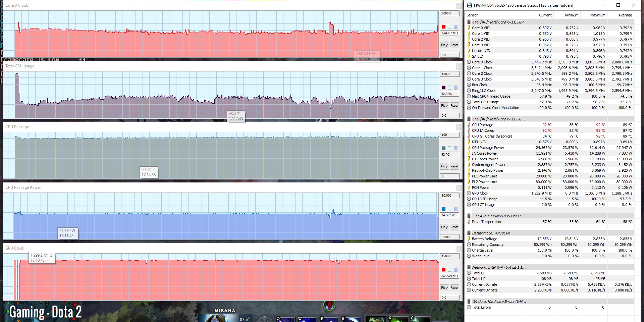Click the clock icon next to Core 0 Clock
The image size is (644, 322).
tap(469, 62)
